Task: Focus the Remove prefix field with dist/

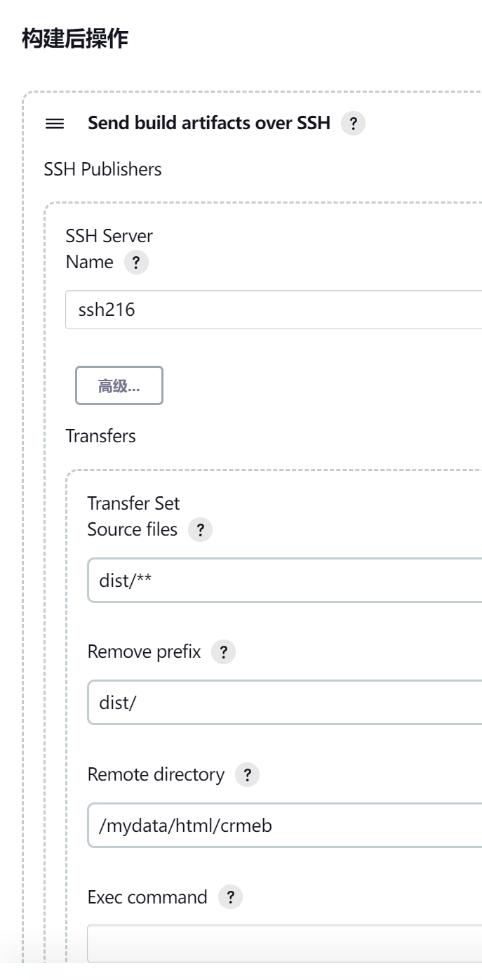Action: pyautogui.click(x=284, y=703)
